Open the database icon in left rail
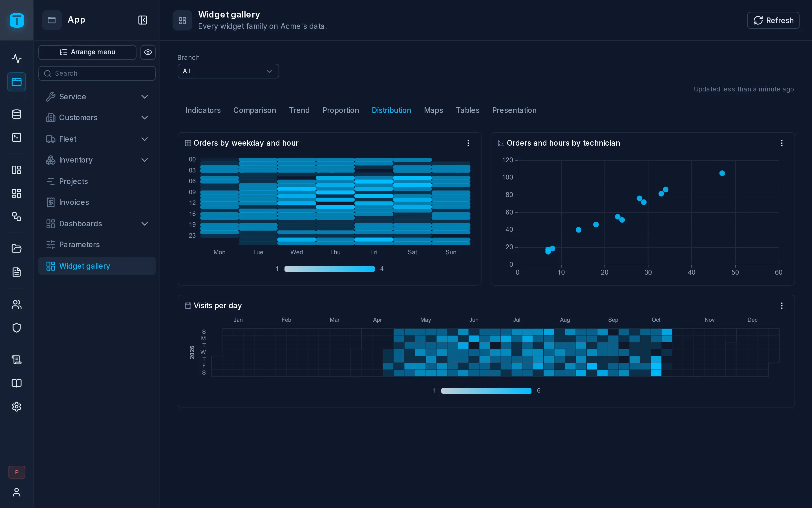 [x=16, y=114]
